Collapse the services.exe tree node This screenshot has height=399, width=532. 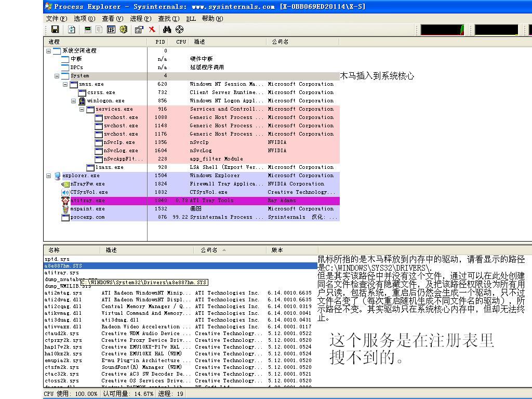click(82, 109)
